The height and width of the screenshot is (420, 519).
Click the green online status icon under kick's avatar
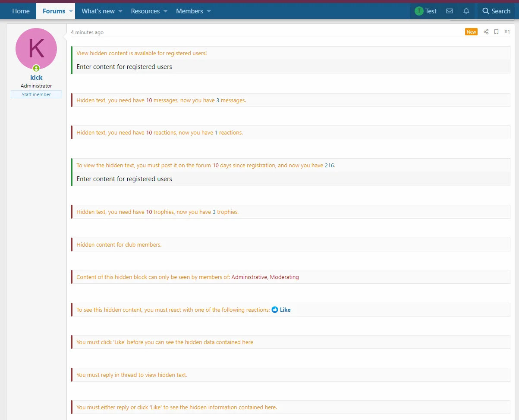coord(36,68)
